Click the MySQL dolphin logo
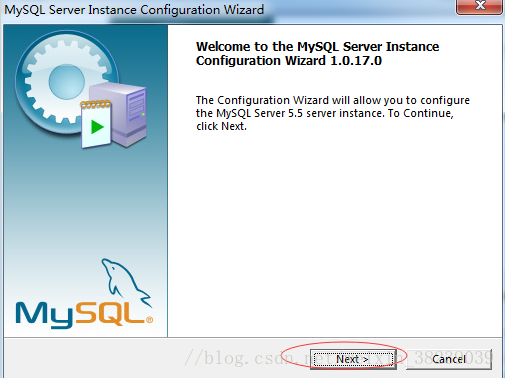505x378 pixels. pyautogui.click(x=84, y=294)
